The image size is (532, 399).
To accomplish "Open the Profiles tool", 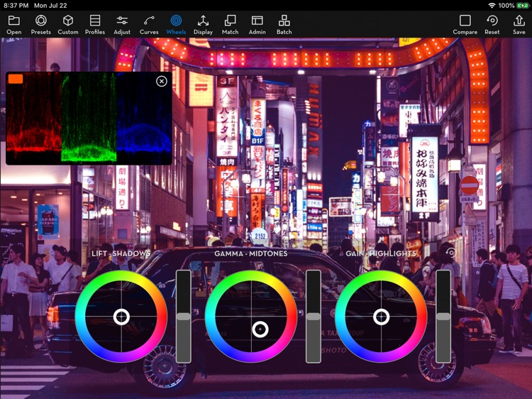I will click(95, 25).
